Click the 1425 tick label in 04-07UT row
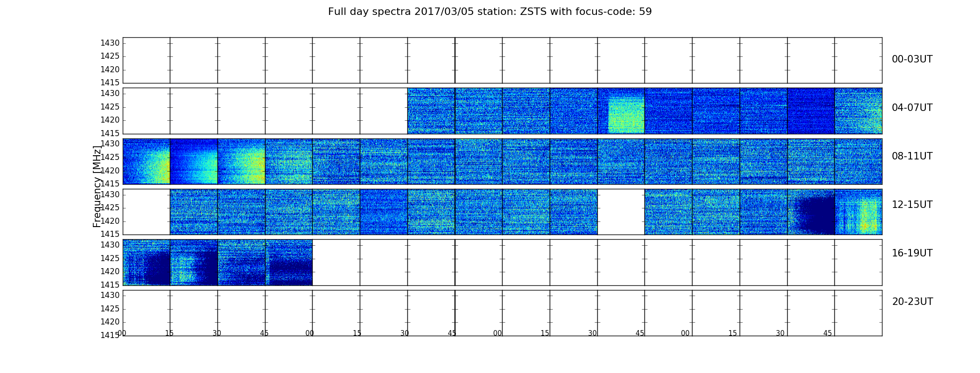This screenshot has height=373, width=980. pyautogui.click(x=110, y=107)
